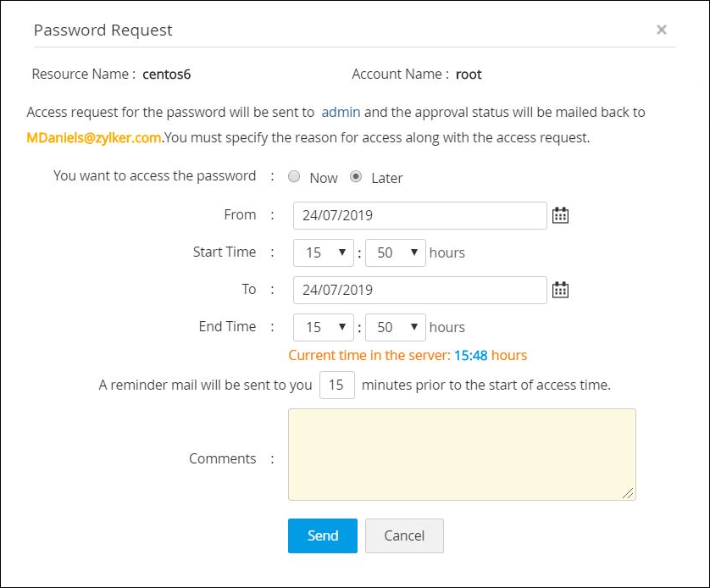Click the Send button
710x588 pixels.
[323, 535]
